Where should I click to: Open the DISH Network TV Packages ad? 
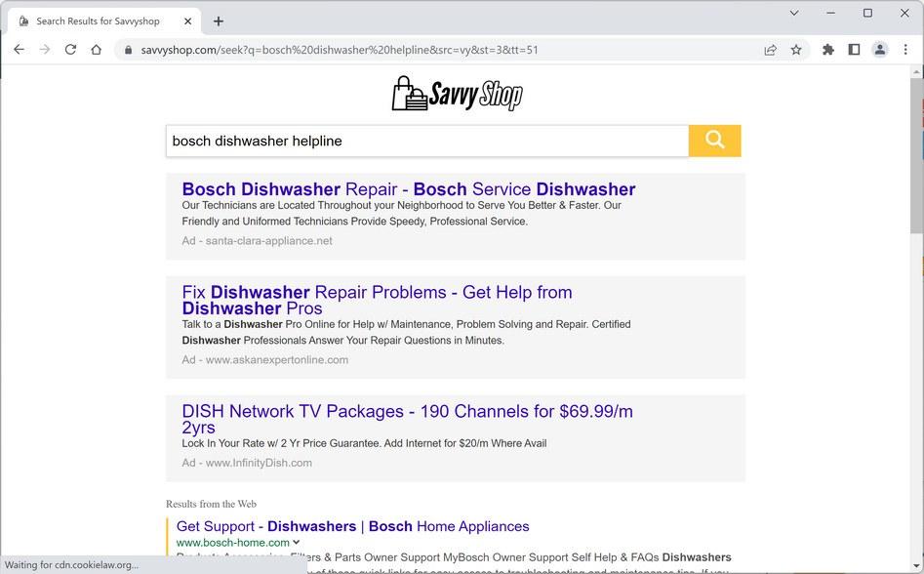407,419
